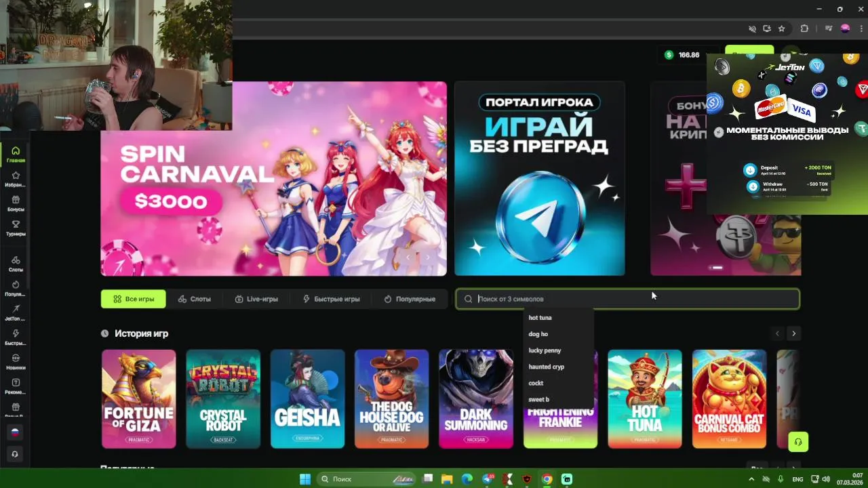Select the Все игры tab
The image size is (868, 488).
(x=133, y=299)
